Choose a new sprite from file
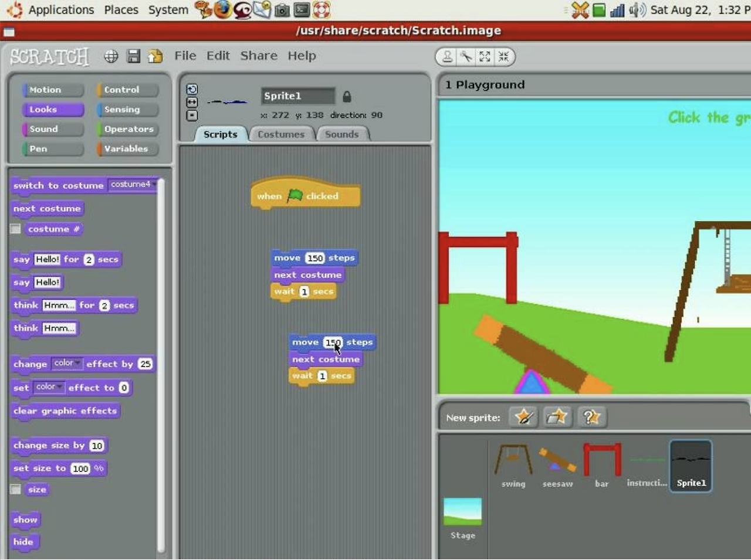The height and width of the screenshot is (560, 751). point(557,417)
